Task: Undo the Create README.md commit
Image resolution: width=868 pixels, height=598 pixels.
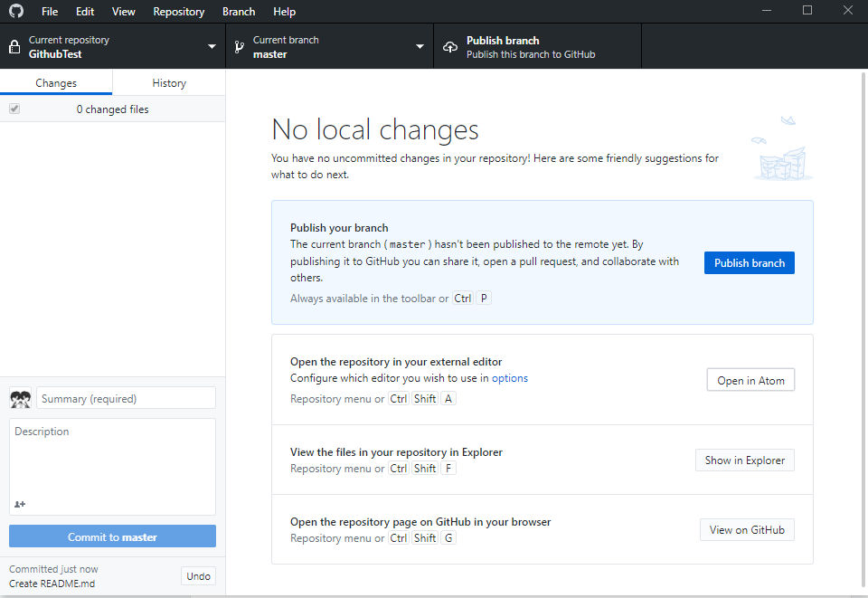Action: (198, 576)
